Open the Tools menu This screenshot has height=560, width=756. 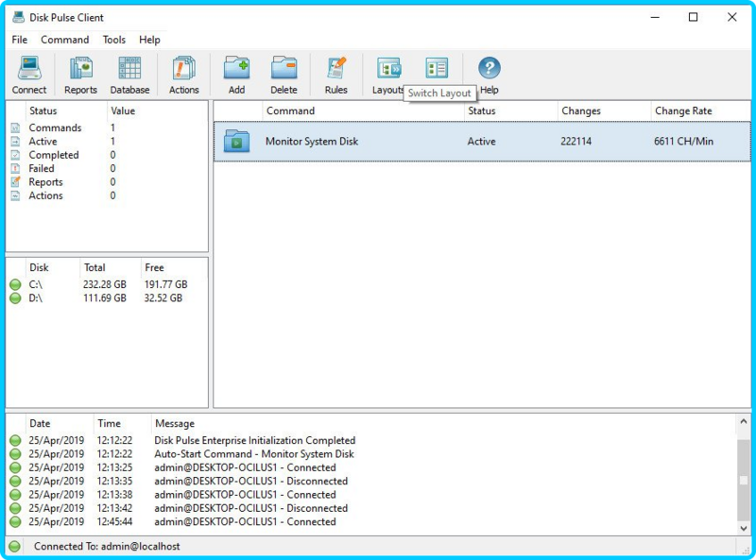tap(114, 40)
